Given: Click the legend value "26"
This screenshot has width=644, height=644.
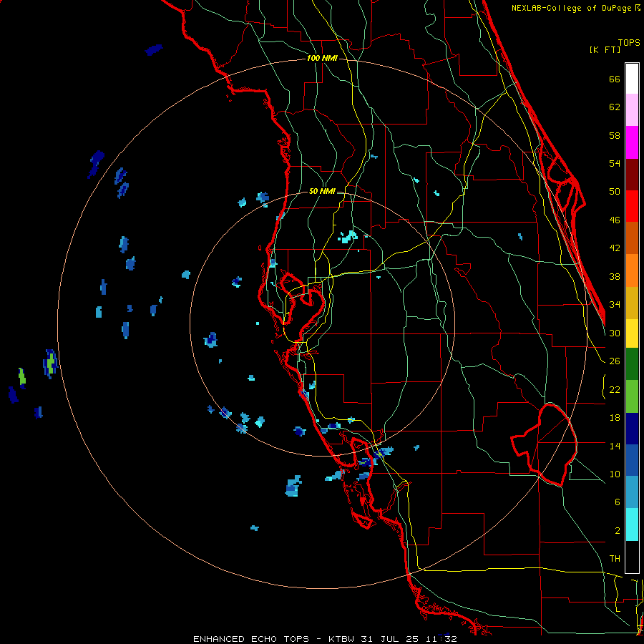Looking at the screenshot, I should (x=615, y=361).
